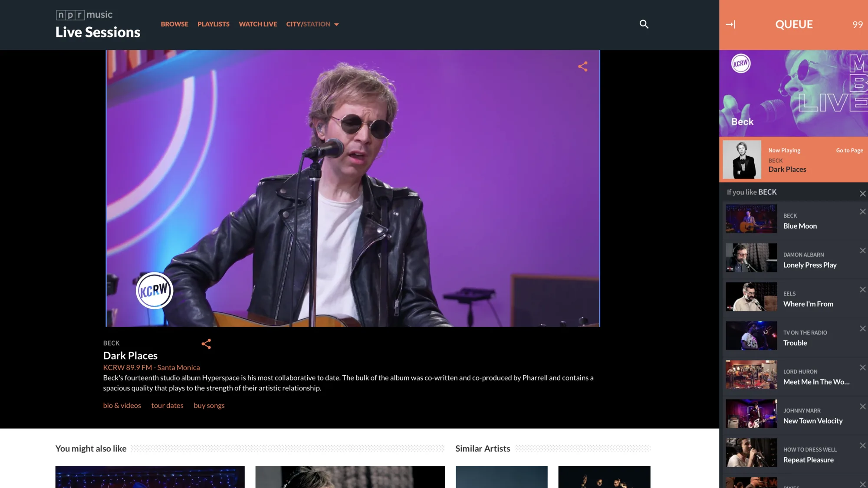Click the Dark Places now playing title
The width and height of the screenshot is (868, 488).
(787, 170)
